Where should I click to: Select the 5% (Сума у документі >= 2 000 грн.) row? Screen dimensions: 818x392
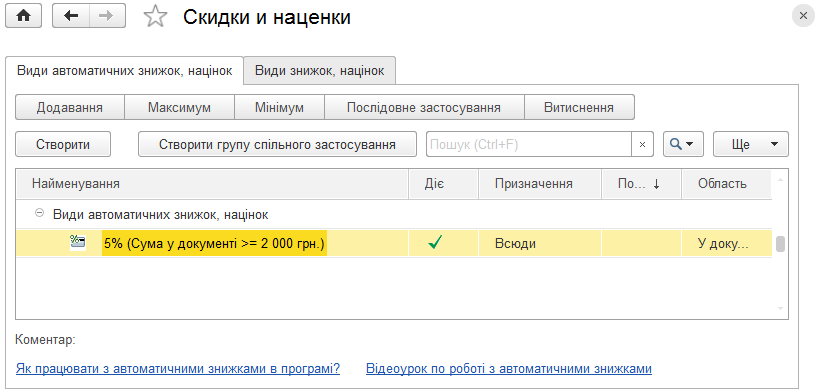tap(394, 243)
